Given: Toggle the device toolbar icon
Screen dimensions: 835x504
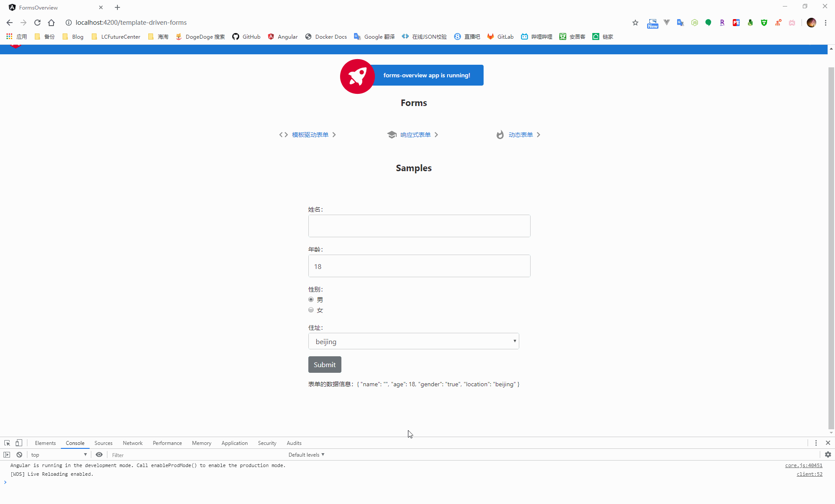Looking at the screenshot, I should click(x=19, y=443).
